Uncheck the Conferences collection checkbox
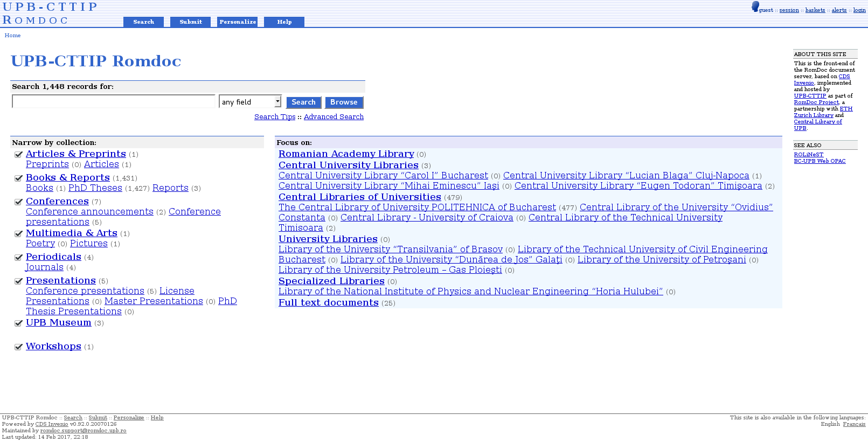The image size is (868, 442). coord(18,202)
